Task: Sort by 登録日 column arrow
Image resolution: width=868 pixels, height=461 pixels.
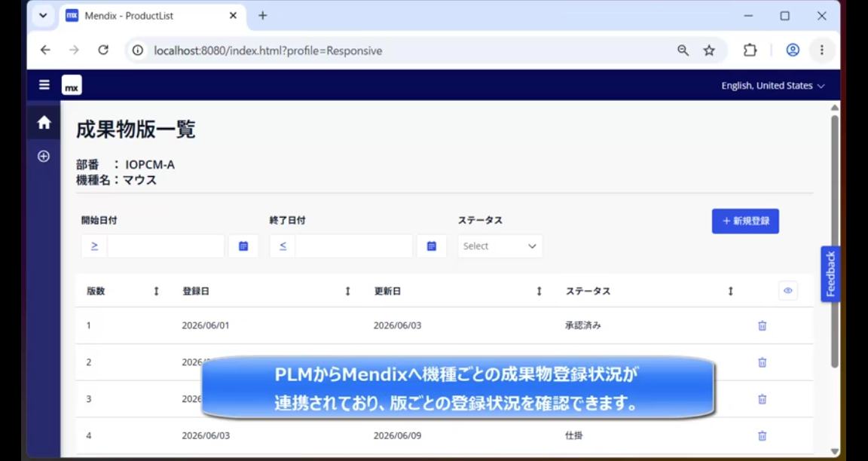Action: [347, 291]
